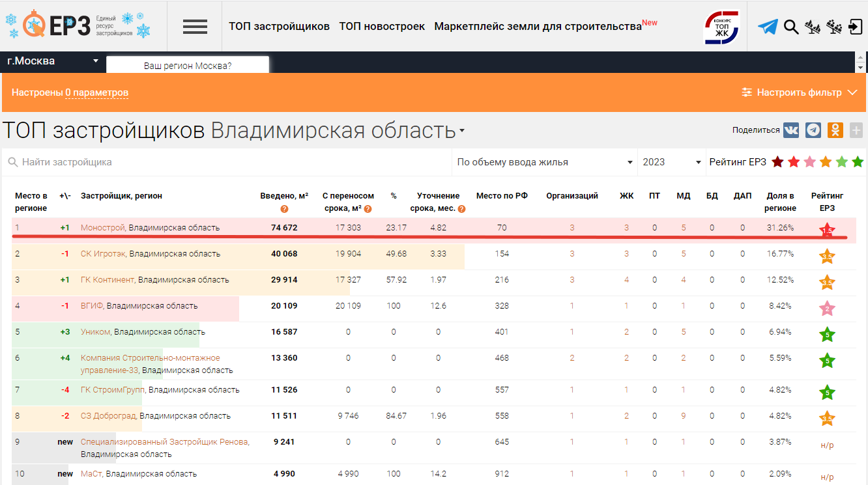Click scrollbar up arrow in region bar
The height and width of the screenshot is (485, 868).
(x=861, y=57)
